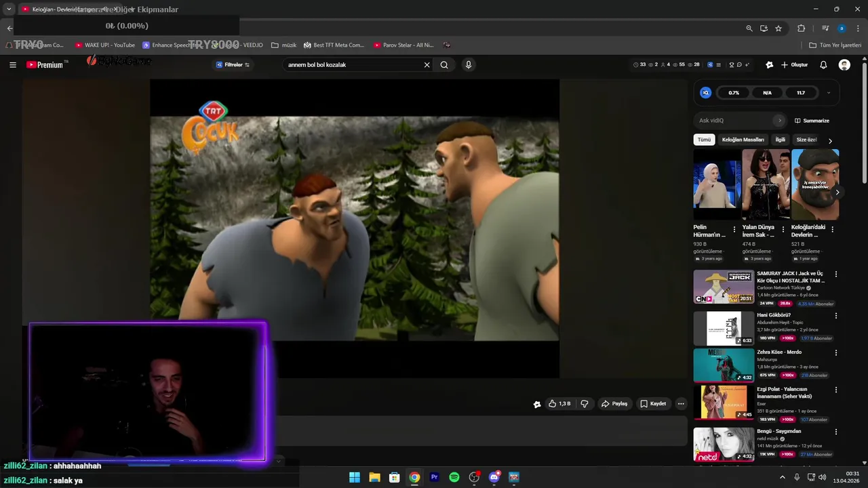Open the blue vidIQ panel icon in toolbar
This screenshot has height=488, width=868.
click(x=710, y=65)
